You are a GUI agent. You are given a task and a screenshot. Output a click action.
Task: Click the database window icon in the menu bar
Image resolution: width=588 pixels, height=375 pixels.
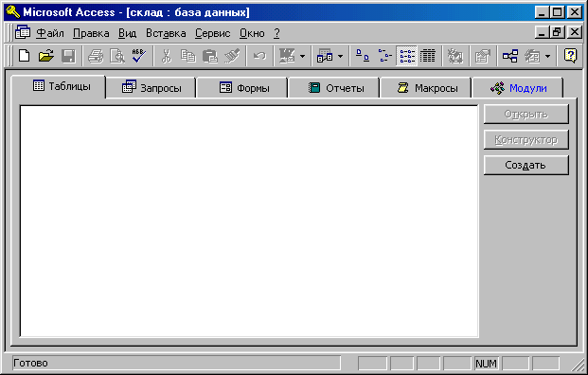[23, 32]
